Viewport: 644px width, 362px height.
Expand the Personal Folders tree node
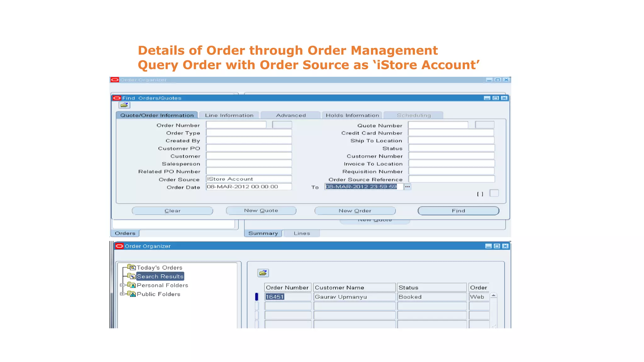[122, 285]
